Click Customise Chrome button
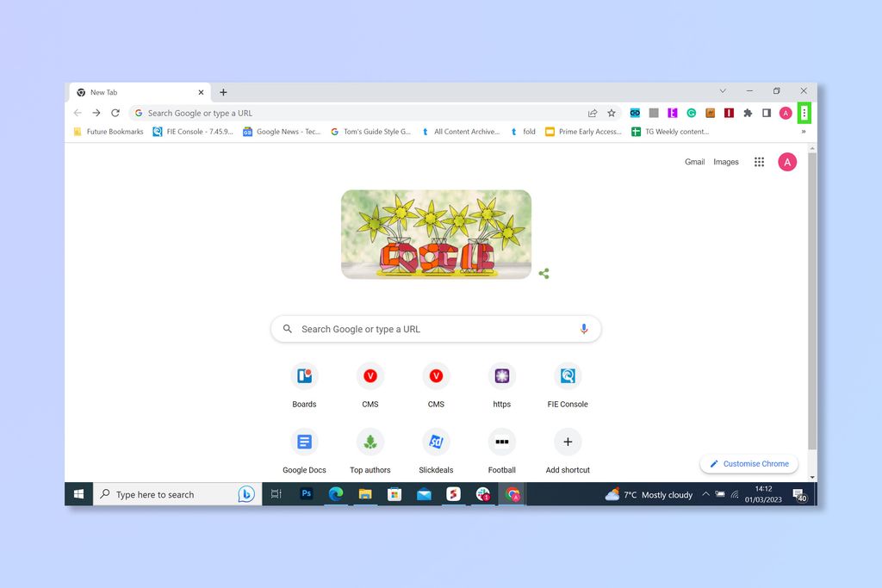The image size is (882, 588). point(749,464)
